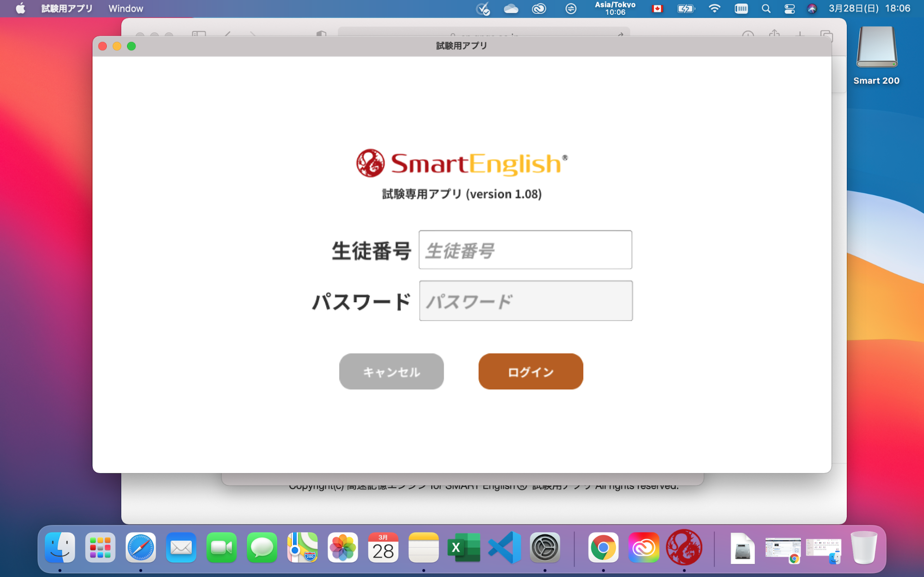Open Mail from the Dock
The height and width of the screenshot is (577, 924).
click(181, 547)
